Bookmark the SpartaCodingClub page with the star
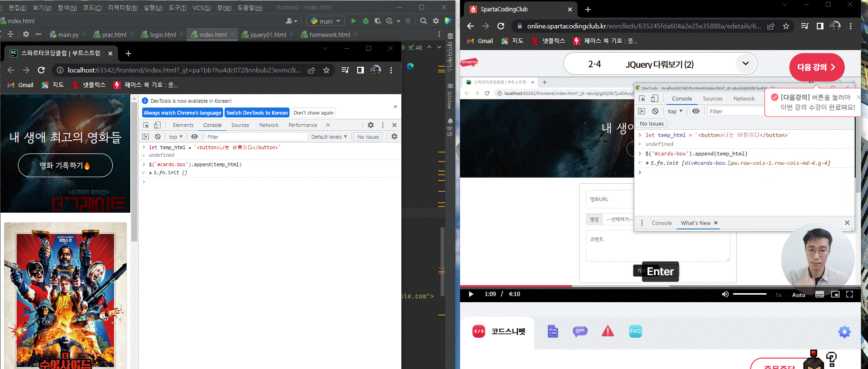Screen dimensions: 868x369 click(786, 26)
